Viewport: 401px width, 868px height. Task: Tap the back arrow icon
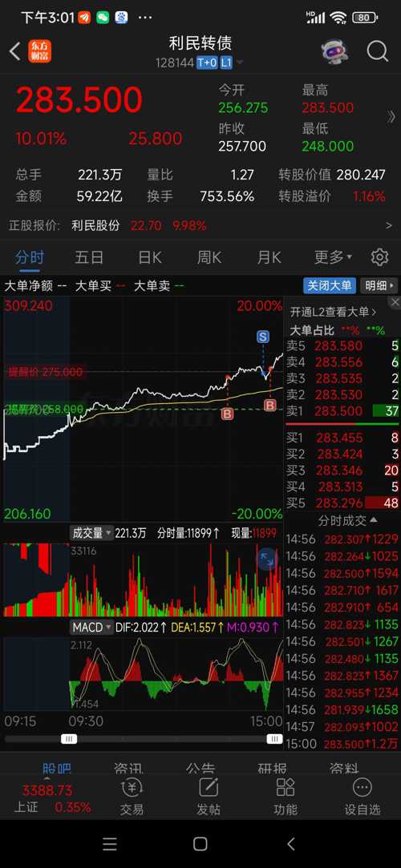pyautogui.click(x=14, y=52)
